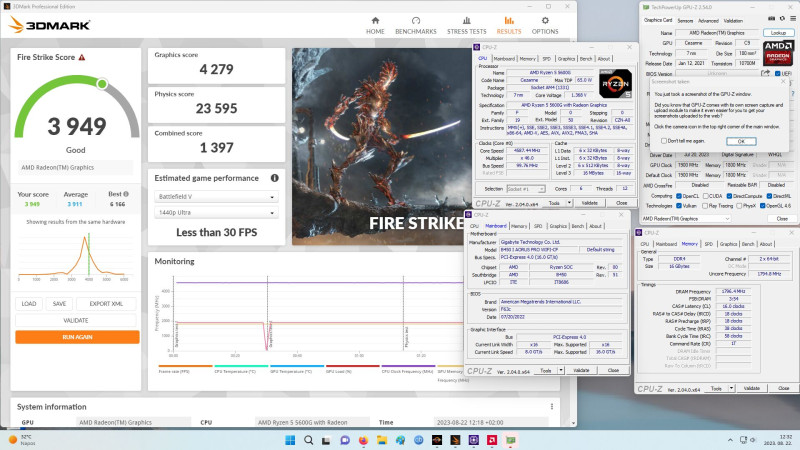Toggle the DirectCompute checkbox in GPU-Z
800x450 pixels.
click(x=730, y=196)
